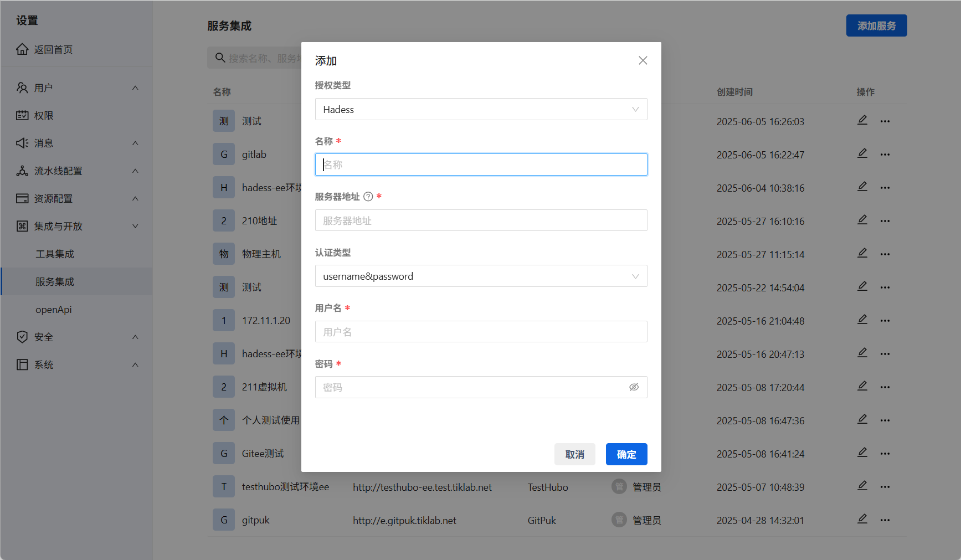Go back via 返回首页

[x=53, y=49]
